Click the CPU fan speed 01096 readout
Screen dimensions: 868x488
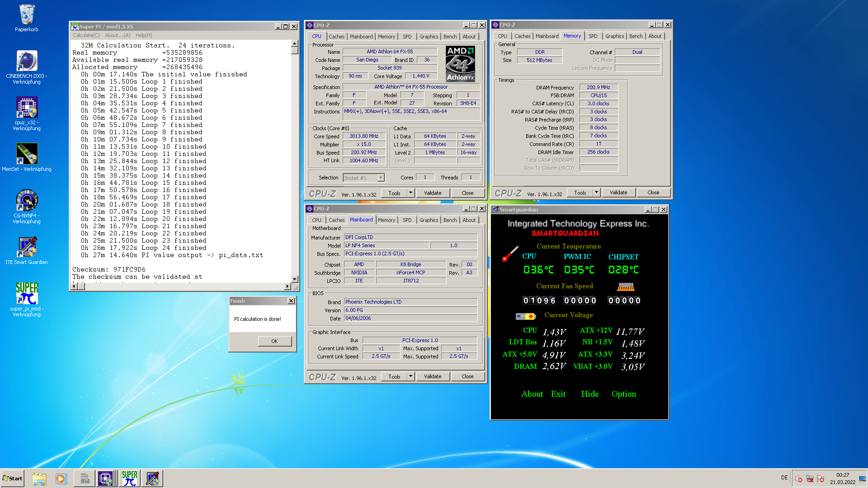click(539, 300)
